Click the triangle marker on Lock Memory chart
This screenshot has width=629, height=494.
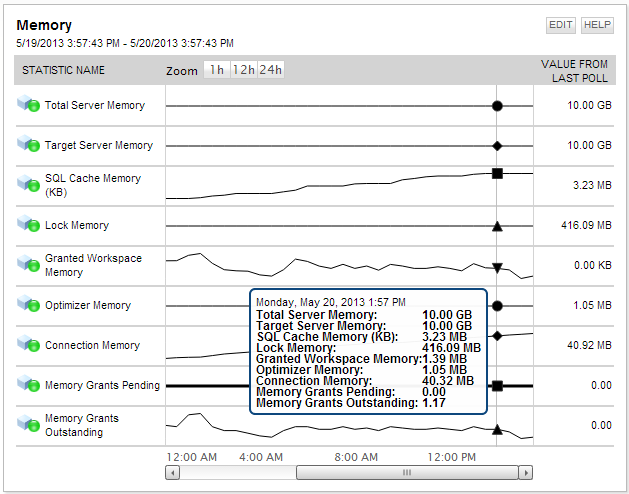pos(497,226)
